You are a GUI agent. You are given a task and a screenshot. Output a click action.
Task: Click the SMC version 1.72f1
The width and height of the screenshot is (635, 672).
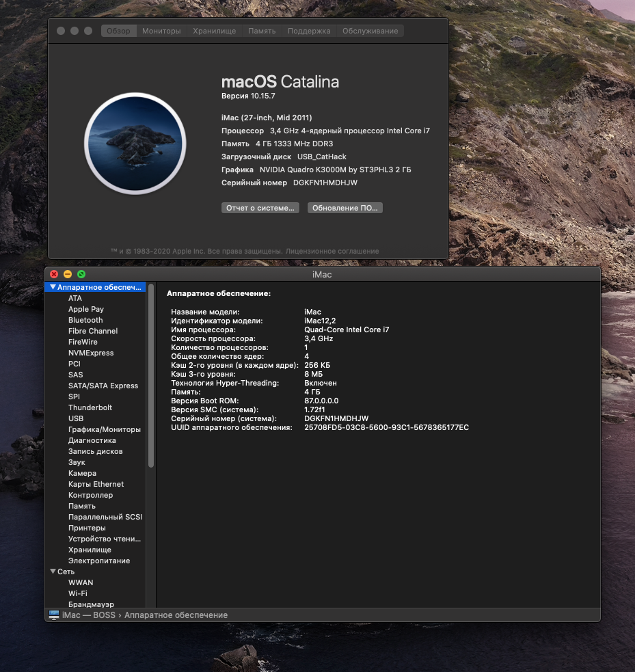pyautogui.click(x=314, y=409)
